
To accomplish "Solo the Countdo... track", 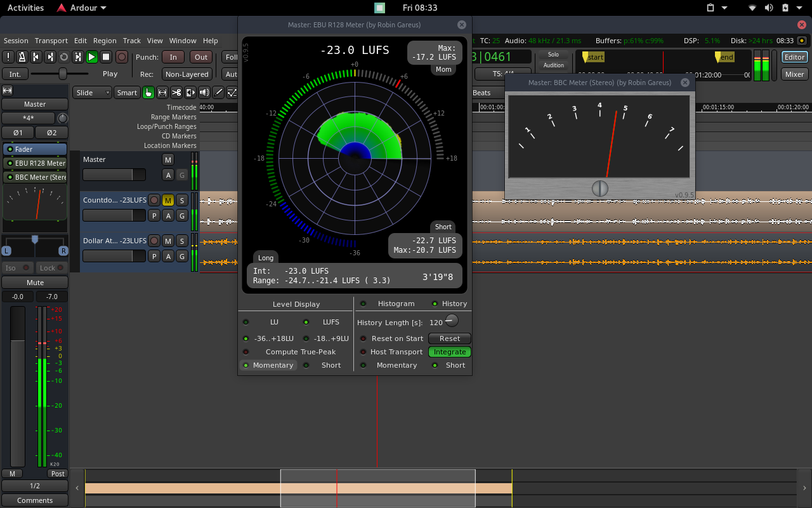I will tap(181, 200).
